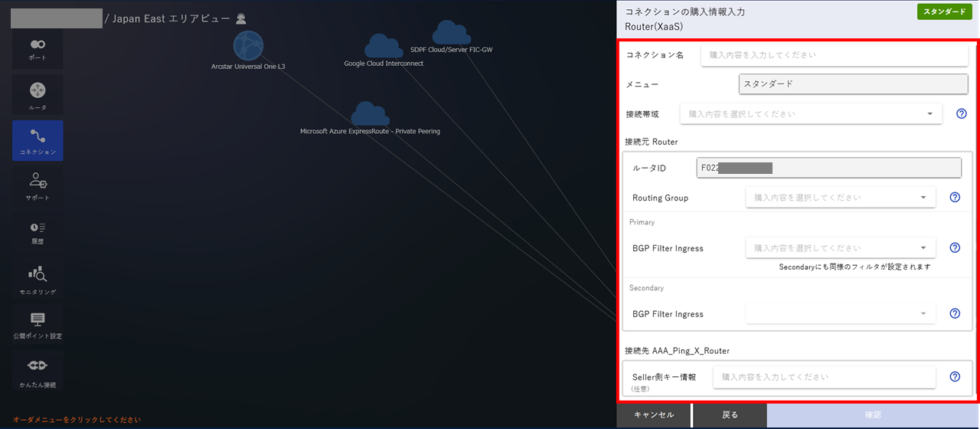
Task: Click the Secondaryにも同様のフィルタが設定されます note
Action: click(854, 267)
